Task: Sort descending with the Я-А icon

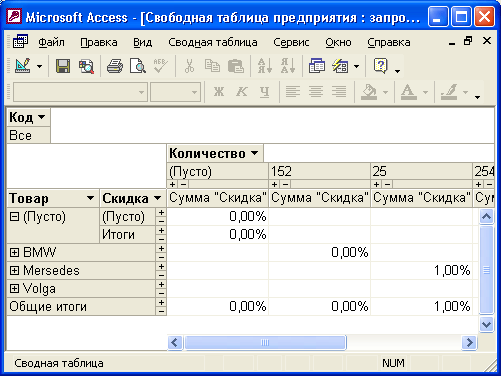Action: (288, 66)
